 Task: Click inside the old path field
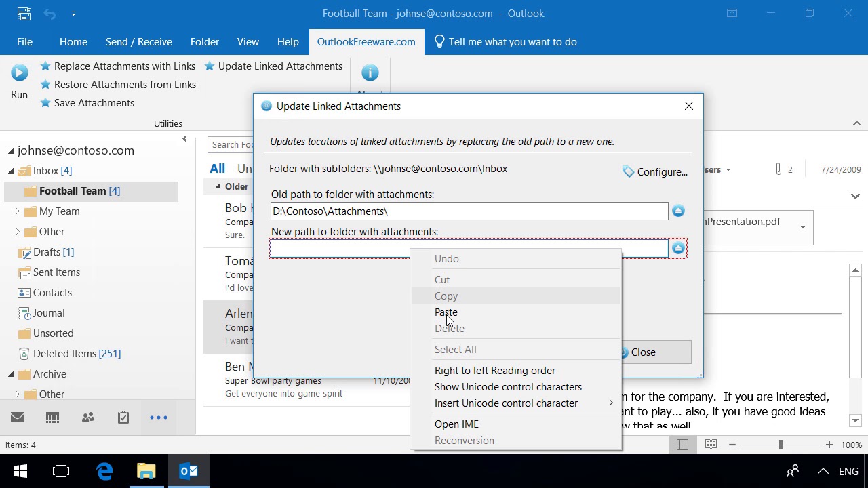(469, 211)
